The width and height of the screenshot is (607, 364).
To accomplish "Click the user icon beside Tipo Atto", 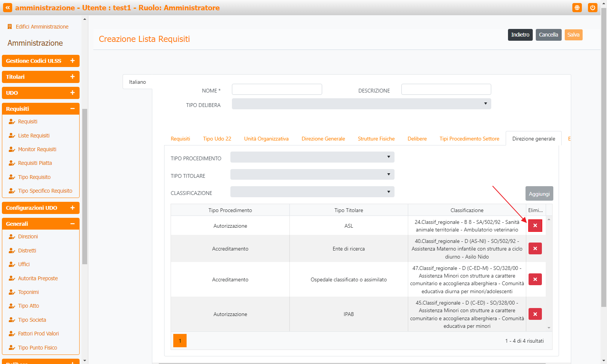I will [x=12, y=306].
